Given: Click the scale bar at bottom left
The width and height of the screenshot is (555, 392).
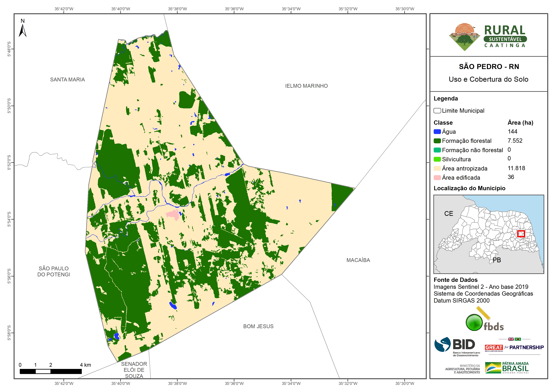Looking at the screenshot, I should (50, 371).
